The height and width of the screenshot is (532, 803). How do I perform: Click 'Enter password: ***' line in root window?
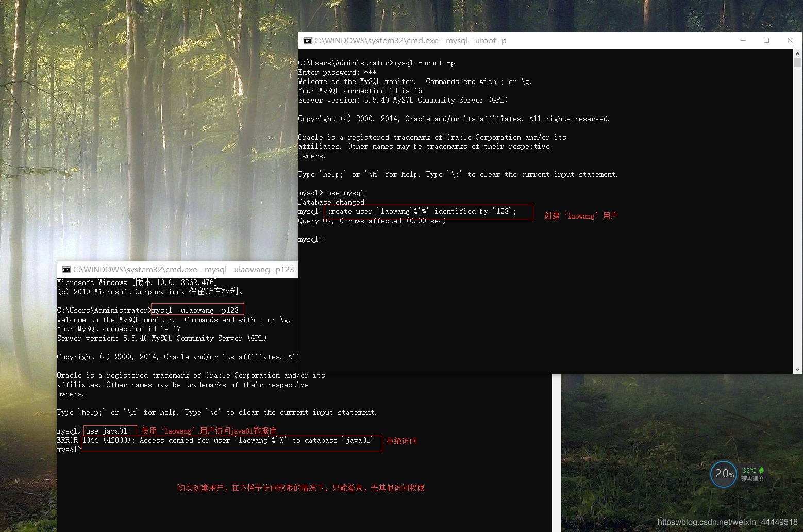338,73
